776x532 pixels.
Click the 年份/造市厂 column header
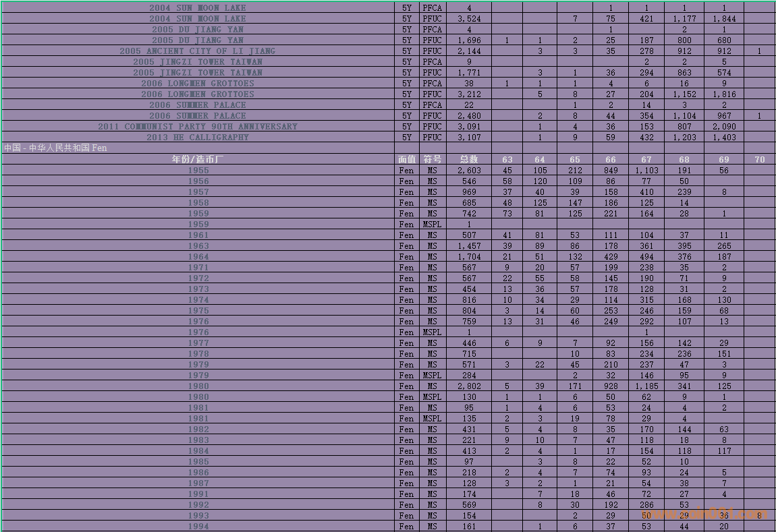point(198,159)
